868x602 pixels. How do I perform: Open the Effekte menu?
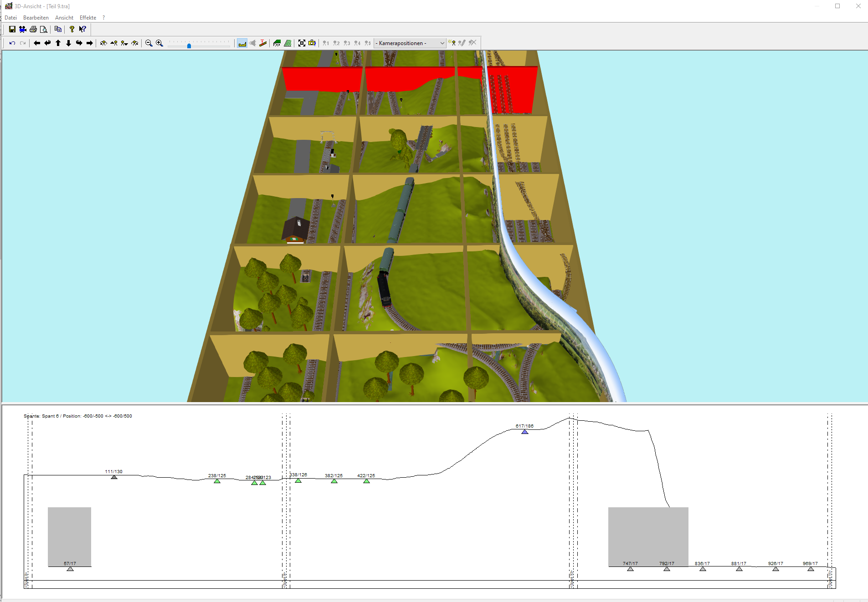pyautogui.click(x=88, y=18)
